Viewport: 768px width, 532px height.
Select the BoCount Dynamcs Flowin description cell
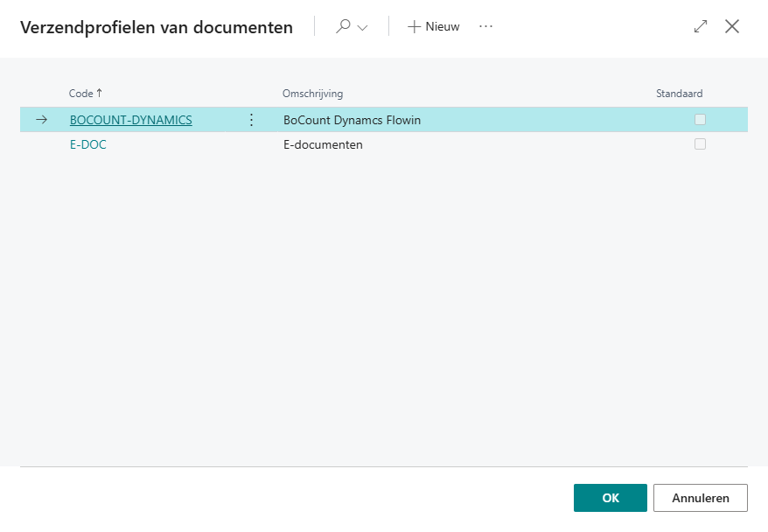tap(352, 120)
